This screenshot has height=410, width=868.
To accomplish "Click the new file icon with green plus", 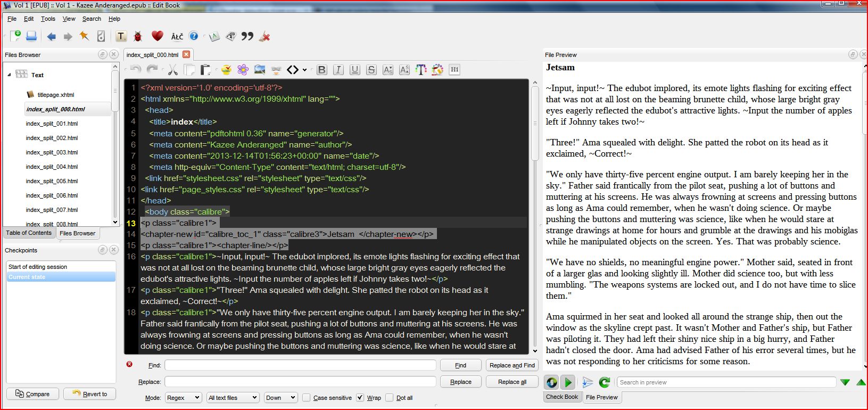I will 16,36.
